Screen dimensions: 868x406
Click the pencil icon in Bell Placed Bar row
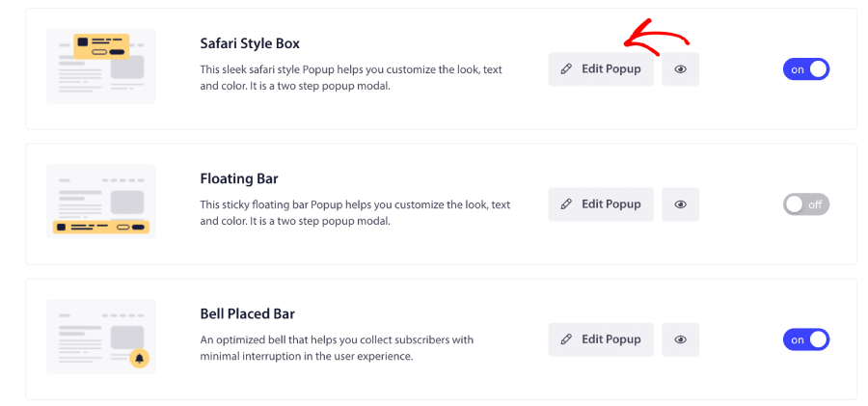click(566, 339)
